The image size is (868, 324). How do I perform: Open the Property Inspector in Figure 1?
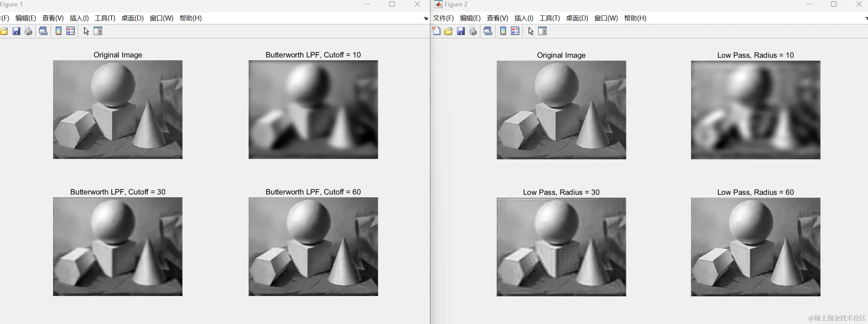98,31
